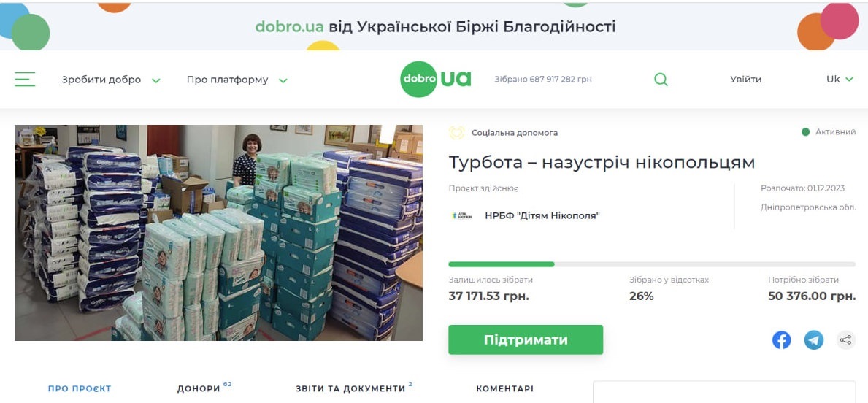
Task: Open the Звіти та документи tab
Action: 354,388
